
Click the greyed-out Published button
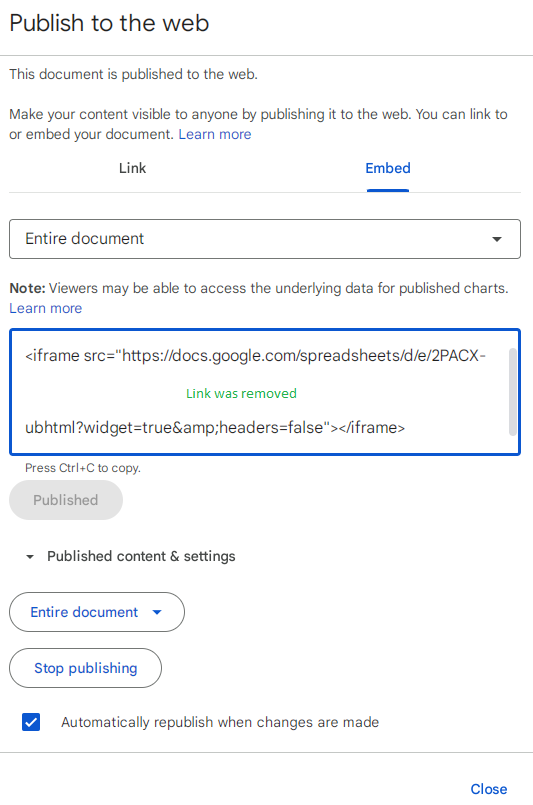pyautogui.click(x=66, y=500)
